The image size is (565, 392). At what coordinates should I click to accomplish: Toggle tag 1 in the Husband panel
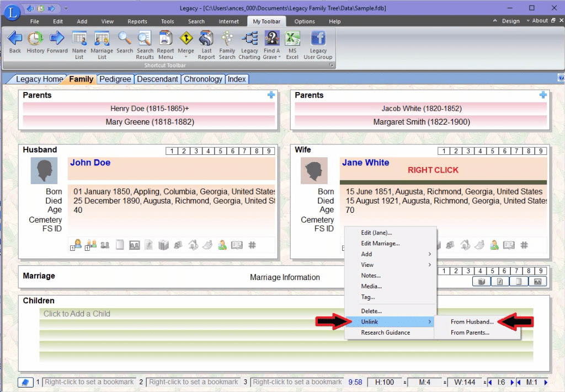pyautogui.click(x=172, y=151)
